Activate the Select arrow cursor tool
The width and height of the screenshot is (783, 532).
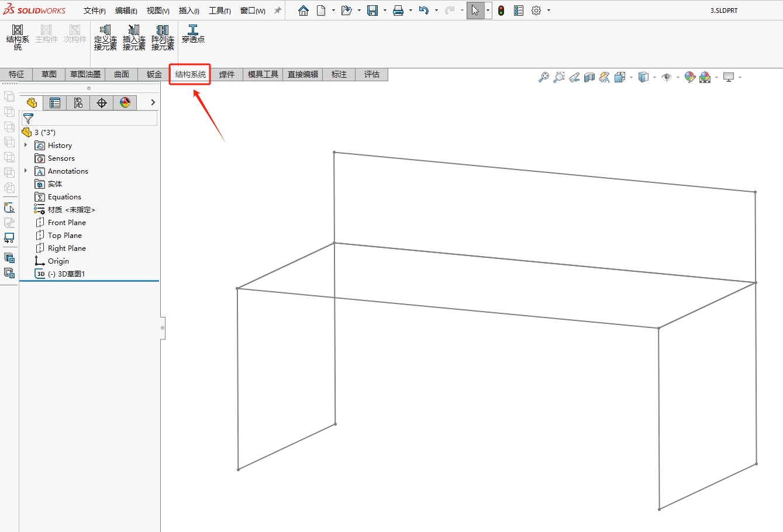pyautogui.click(x=475, y=11)
